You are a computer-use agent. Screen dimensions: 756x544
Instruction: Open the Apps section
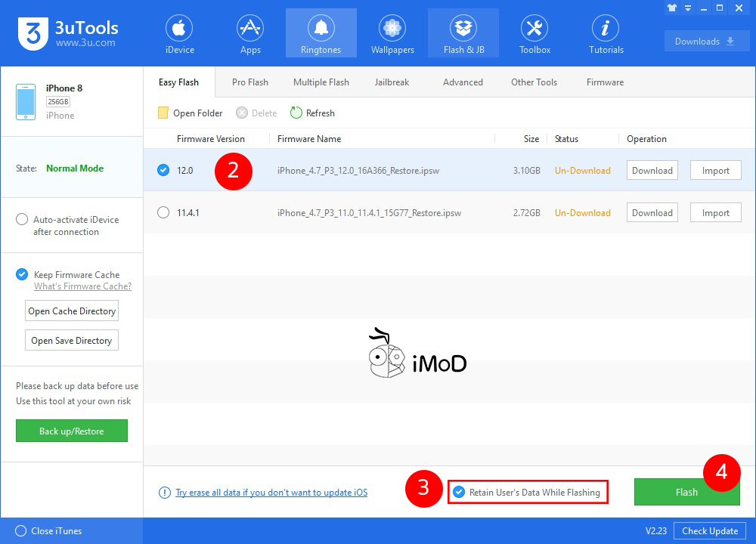click(x=250, y=35)
